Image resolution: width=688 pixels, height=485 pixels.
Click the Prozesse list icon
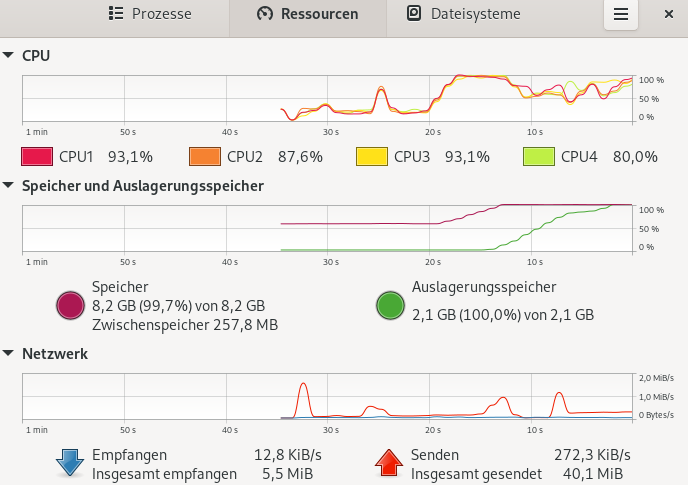(x=115, y=14)
